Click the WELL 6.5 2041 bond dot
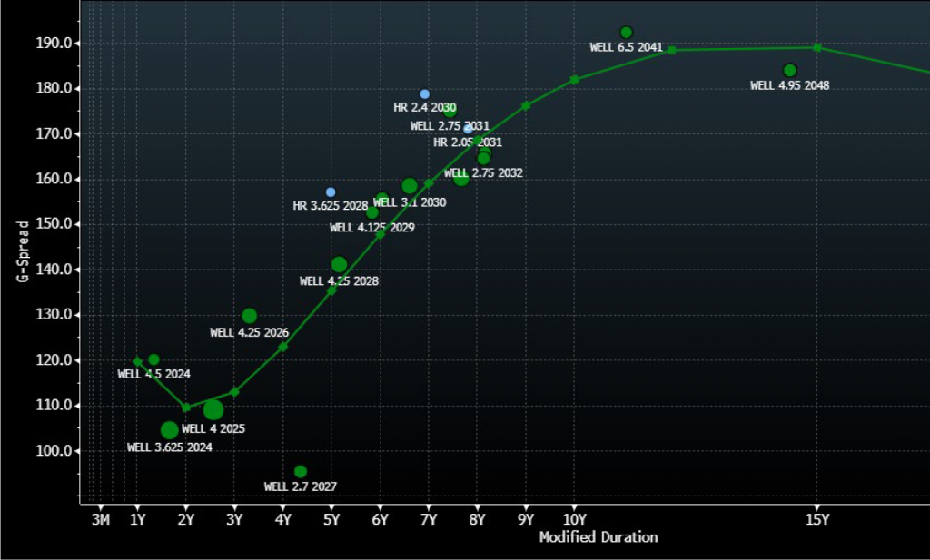 (x=626, y=33)
